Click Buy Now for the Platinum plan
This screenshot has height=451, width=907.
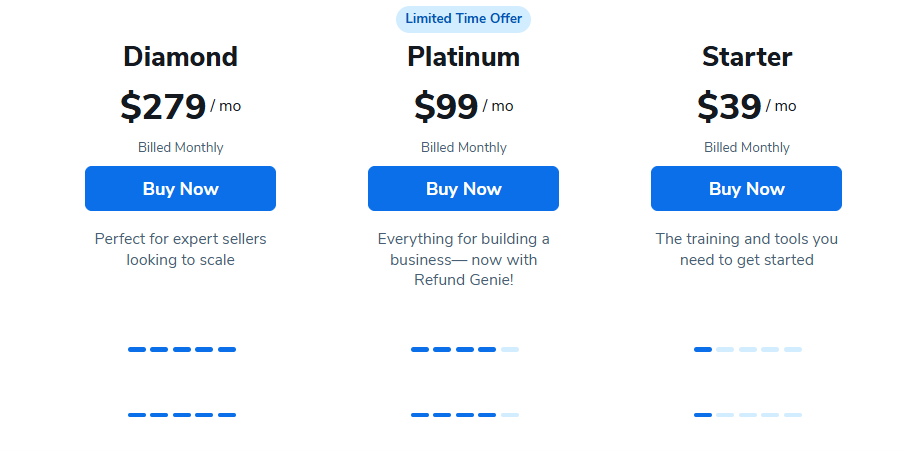point(463,189)
